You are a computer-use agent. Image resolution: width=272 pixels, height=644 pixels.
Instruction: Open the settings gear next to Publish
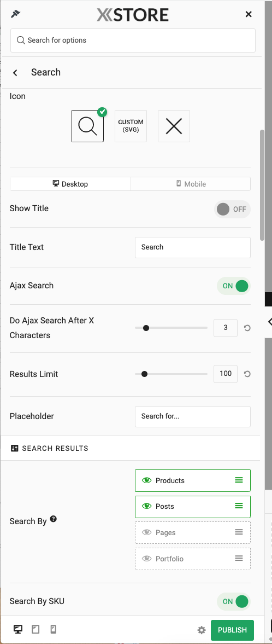point(202,630)
